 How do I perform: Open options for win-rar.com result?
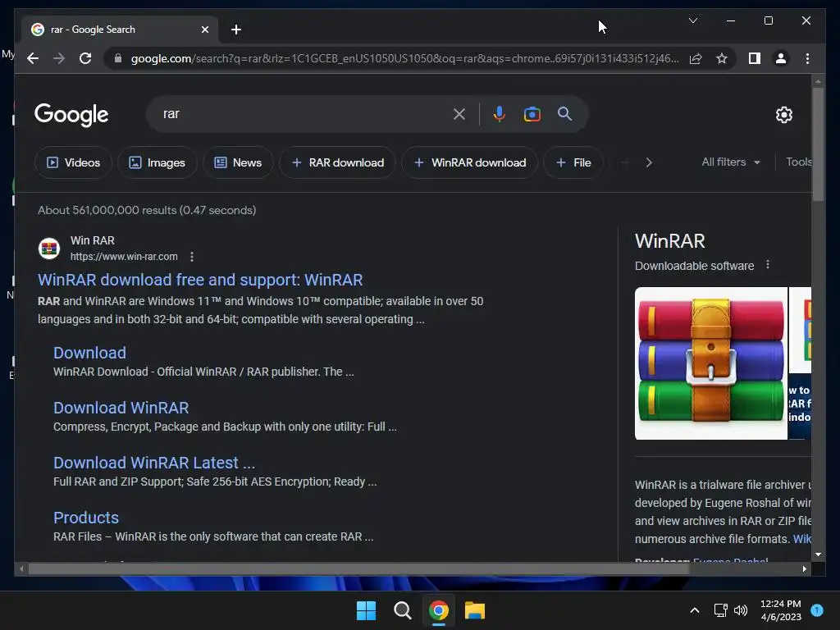(192, 257)
